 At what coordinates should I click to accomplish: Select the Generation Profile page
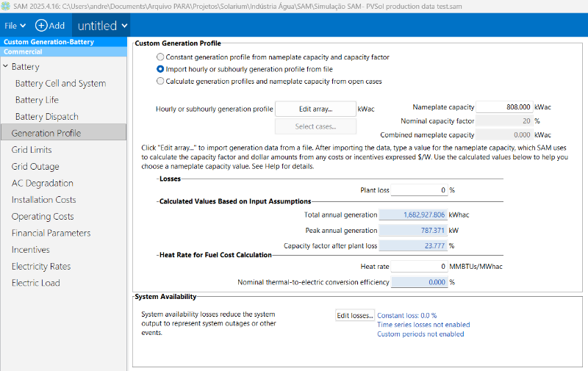coord(63,133)
